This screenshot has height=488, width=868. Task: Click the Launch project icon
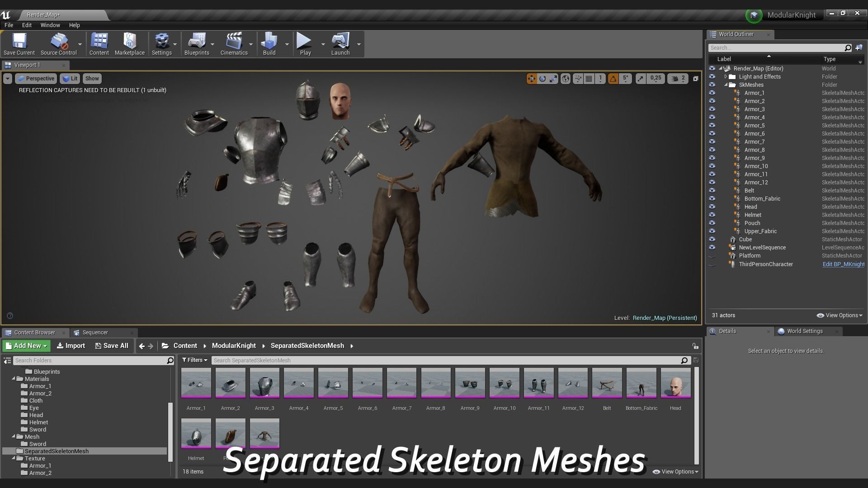[340, 42]
